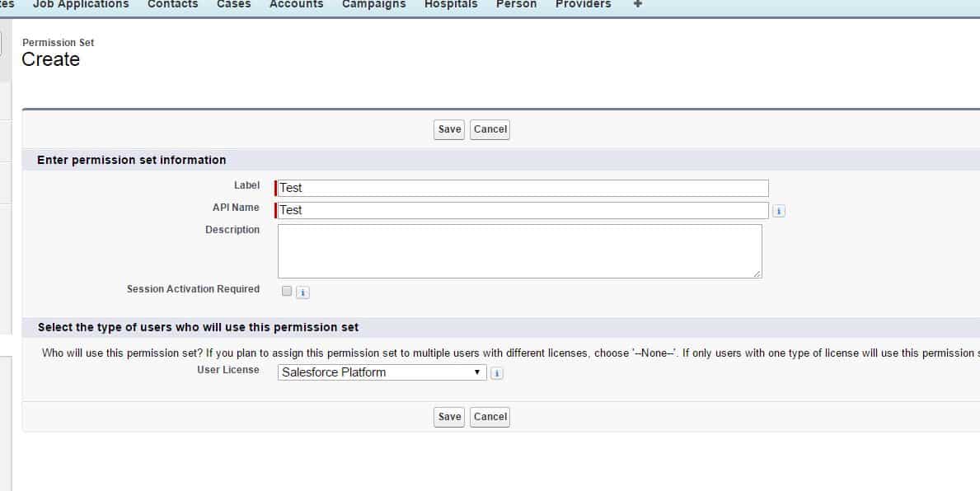Click the info icon beside User License dropdown
Image resolution: width=980 pixels, height=491 pixels.
point(496,373)
